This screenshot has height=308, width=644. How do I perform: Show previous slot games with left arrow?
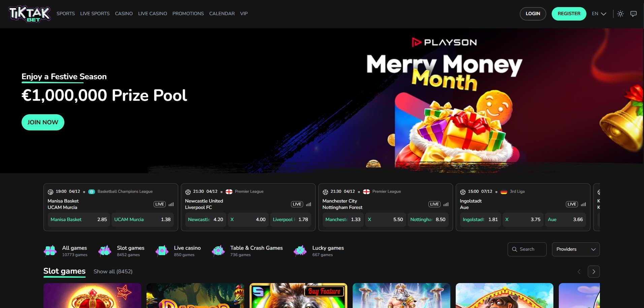point(579,272)
